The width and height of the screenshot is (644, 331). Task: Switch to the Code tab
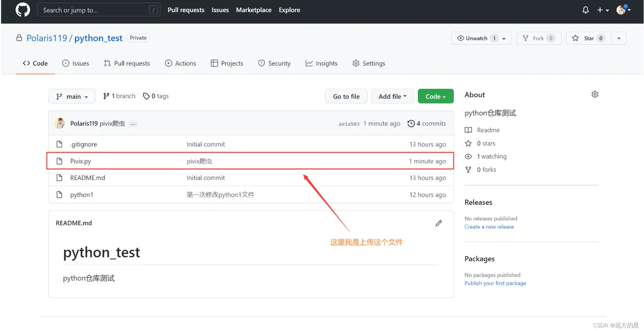[x=35, y=63]
